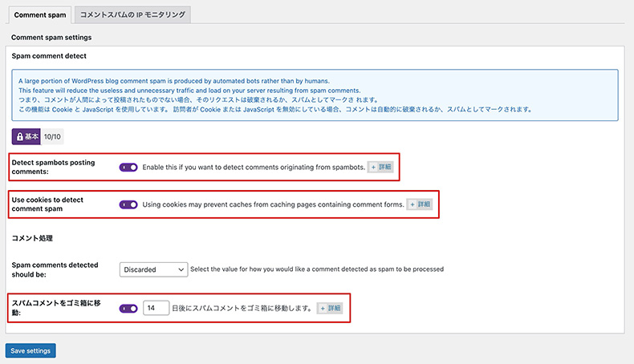
Task: Expand 詳細 for cookies caching option
Action: (419, 204)
